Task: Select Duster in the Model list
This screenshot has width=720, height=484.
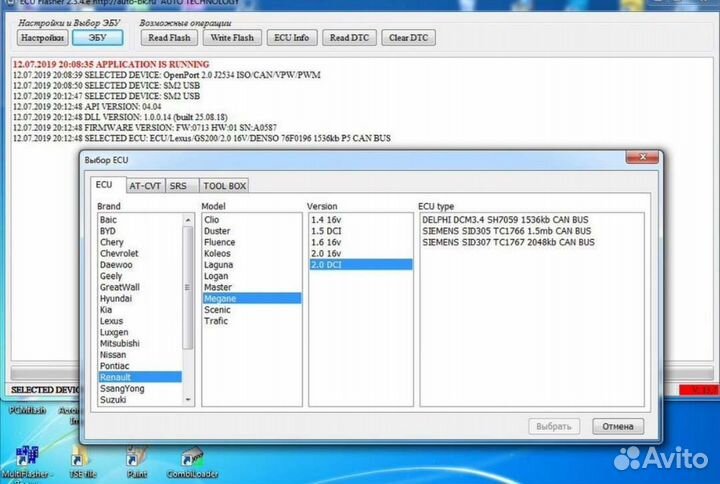Action: [x=252, y=231]
